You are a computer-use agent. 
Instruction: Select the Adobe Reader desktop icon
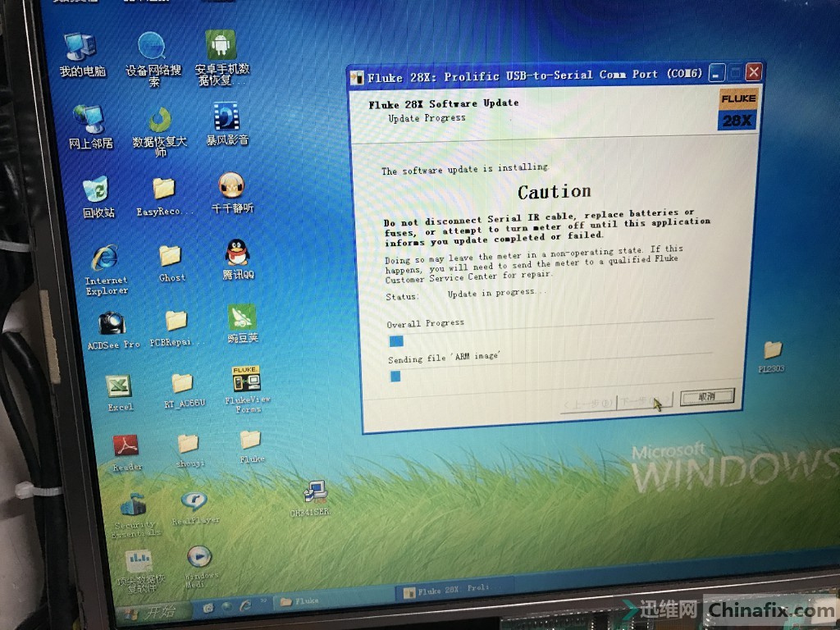[x=126, y=453]
